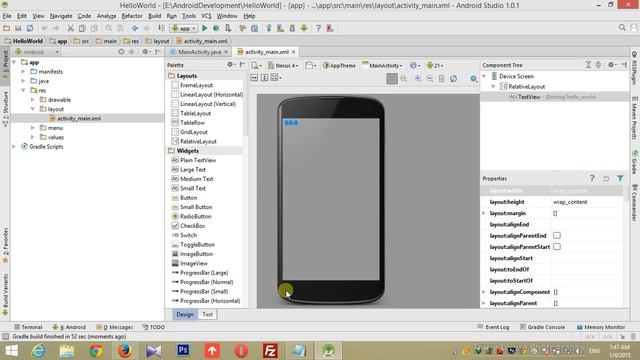This screenshot has height=360, width=640.
Task: Click Collapse All icon in Component Tree
Action: coord(598,65)
